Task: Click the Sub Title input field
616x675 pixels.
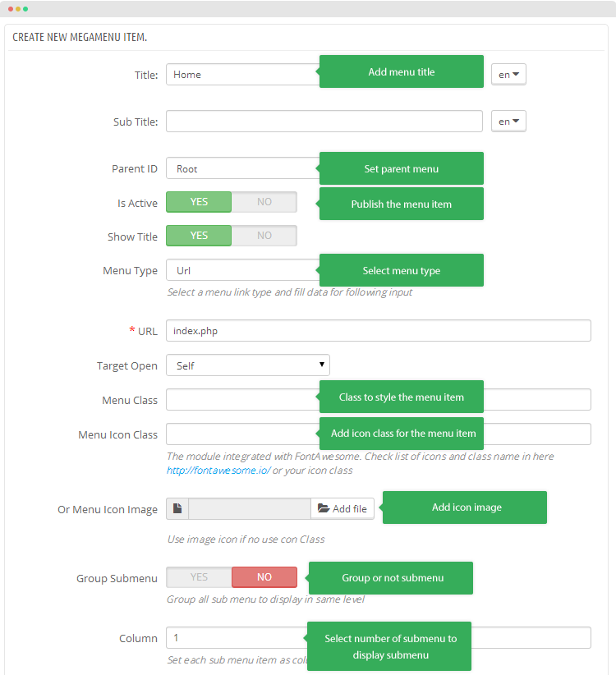Action: coord(324,122)
